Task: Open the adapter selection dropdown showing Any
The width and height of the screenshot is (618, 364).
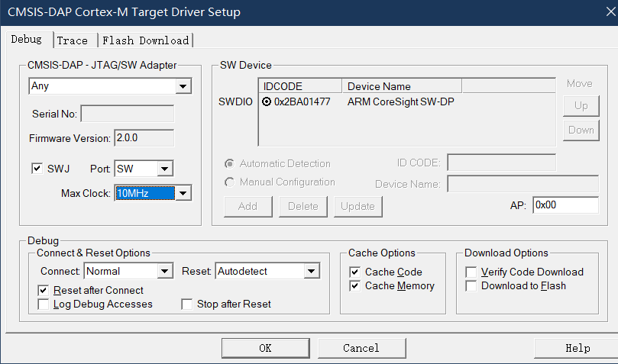Action: click(x=183, y=86)
